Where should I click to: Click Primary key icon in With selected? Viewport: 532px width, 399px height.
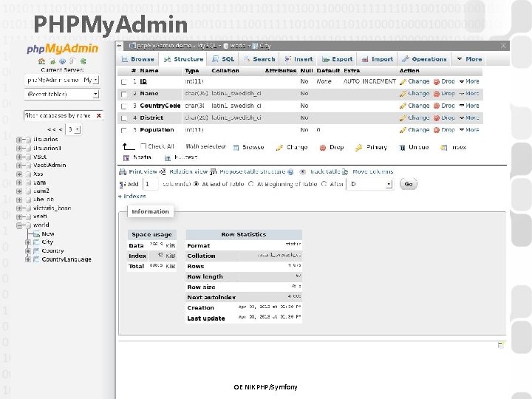[358, 148]
